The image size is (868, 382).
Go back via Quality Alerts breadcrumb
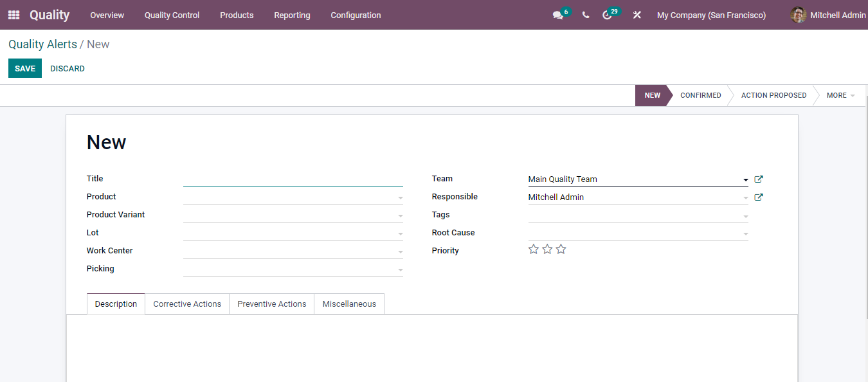click(x=42, y=44)
